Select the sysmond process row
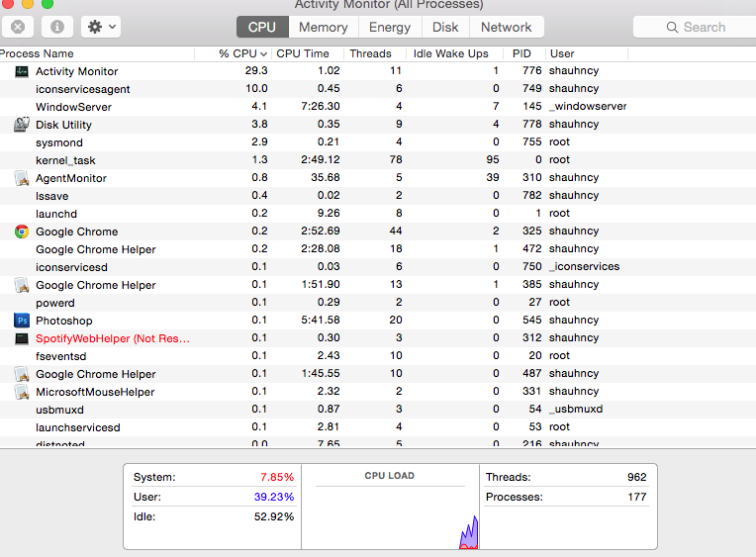 click(x=378, y=142)
